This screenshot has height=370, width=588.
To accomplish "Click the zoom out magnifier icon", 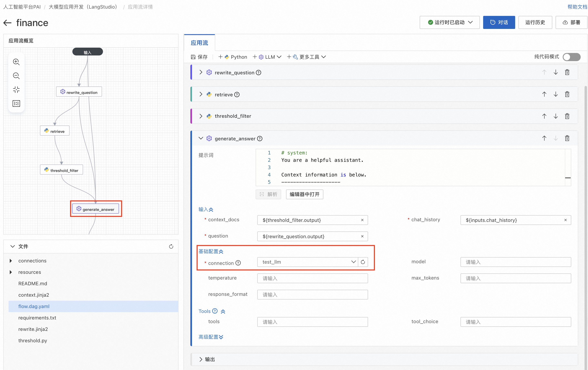I will [16, 76].
